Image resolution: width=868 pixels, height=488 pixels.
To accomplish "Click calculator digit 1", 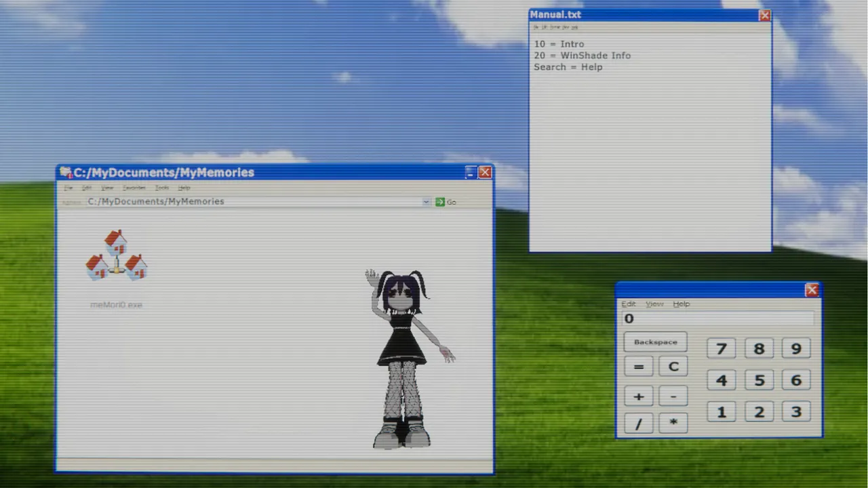I will coord(722,411).
